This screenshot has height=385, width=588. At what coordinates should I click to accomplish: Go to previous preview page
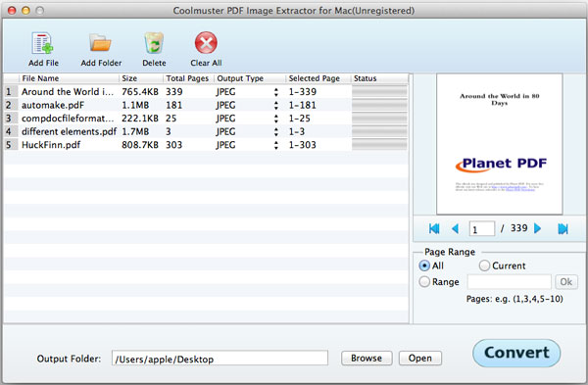click(456, 228)
